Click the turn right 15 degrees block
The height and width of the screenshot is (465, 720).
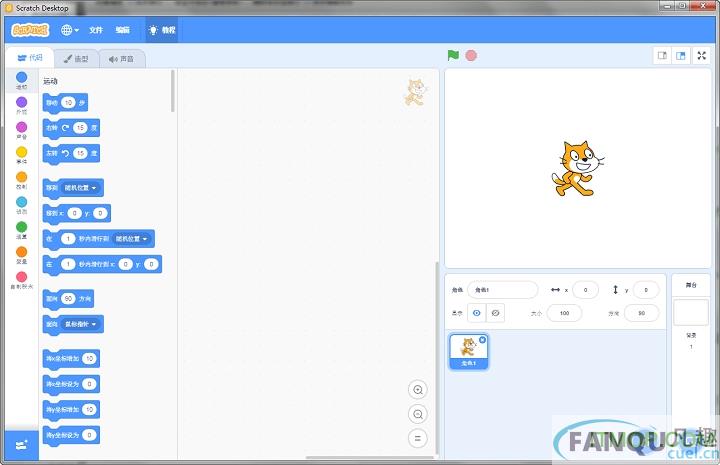tap(71, 128)
